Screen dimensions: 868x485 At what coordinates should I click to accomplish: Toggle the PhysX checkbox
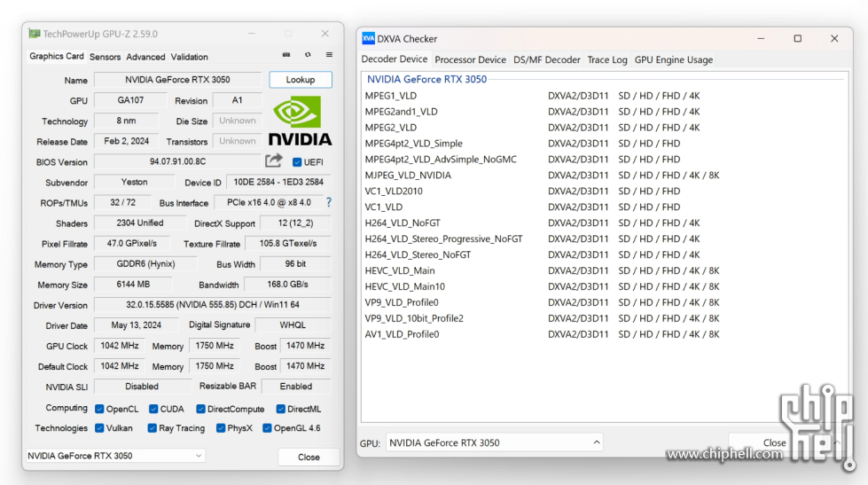221,428
